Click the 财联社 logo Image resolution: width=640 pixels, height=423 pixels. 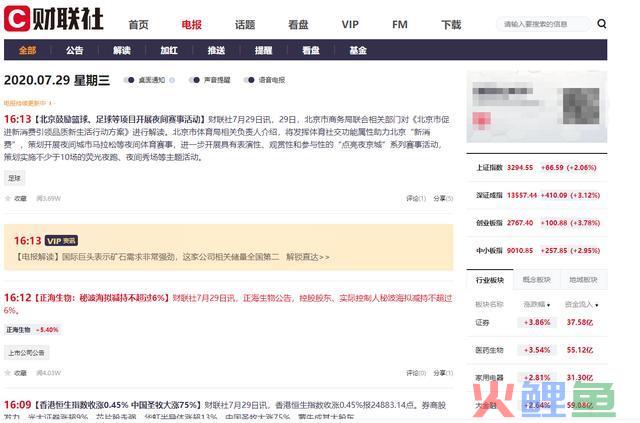[53, 19]
